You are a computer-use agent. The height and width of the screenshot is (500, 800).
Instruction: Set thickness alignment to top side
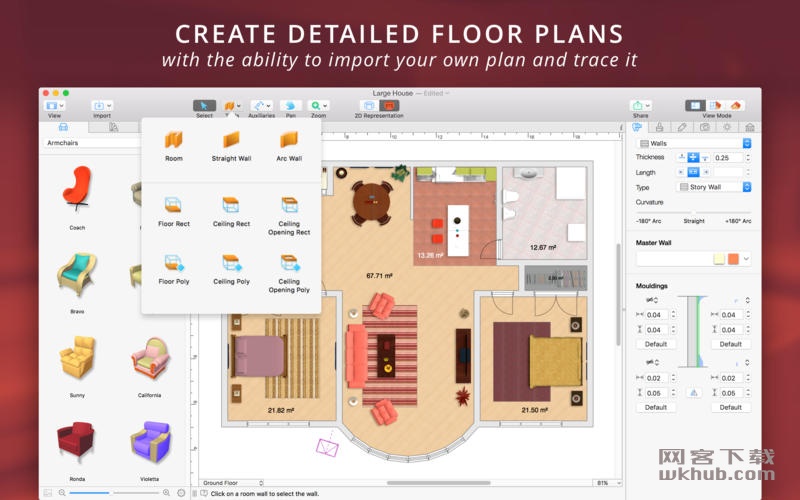pyautogui.click(x=682, y=158)
